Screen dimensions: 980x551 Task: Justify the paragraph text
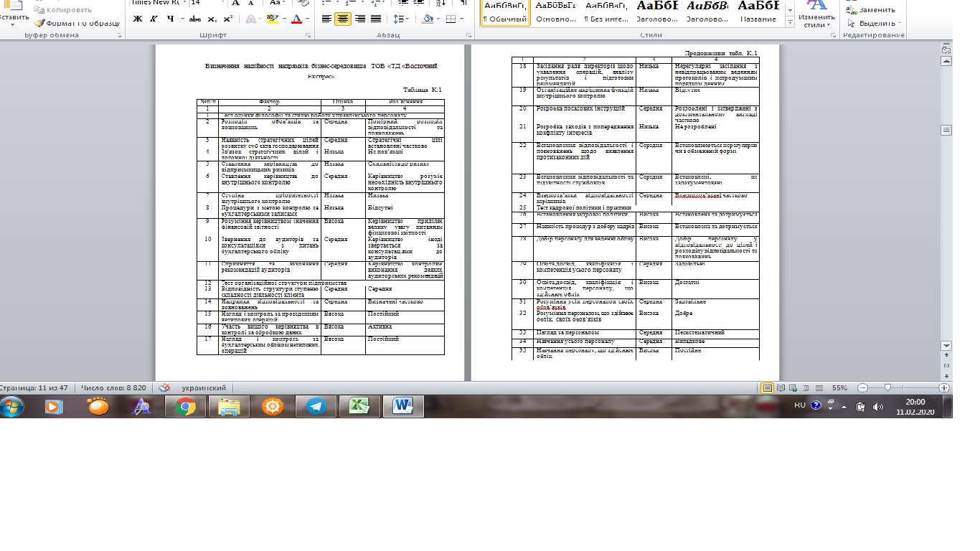pos(374,19)
